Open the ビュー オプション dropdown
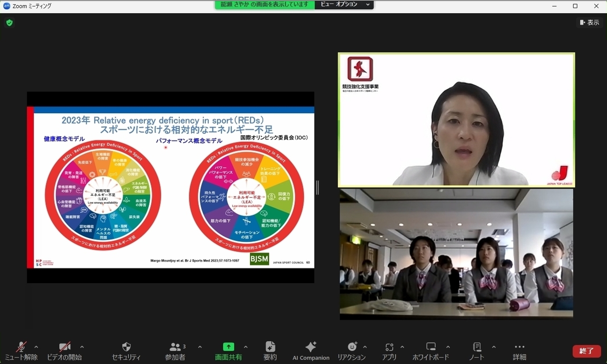The width and height of the screenshot is (607, 364). (x=344, y=4)
